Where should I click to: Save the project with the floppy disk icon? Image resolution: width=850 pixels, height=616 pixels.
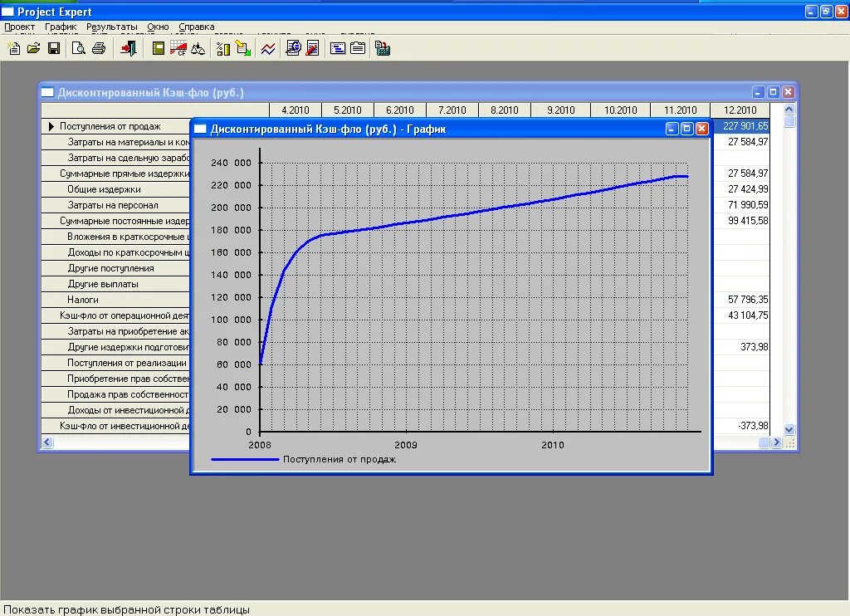tap(54, 49)
